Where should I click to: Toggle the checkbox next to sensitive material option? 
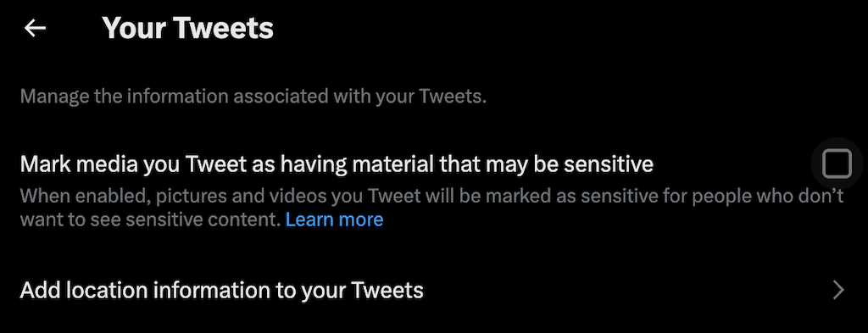tap(837, 164)
